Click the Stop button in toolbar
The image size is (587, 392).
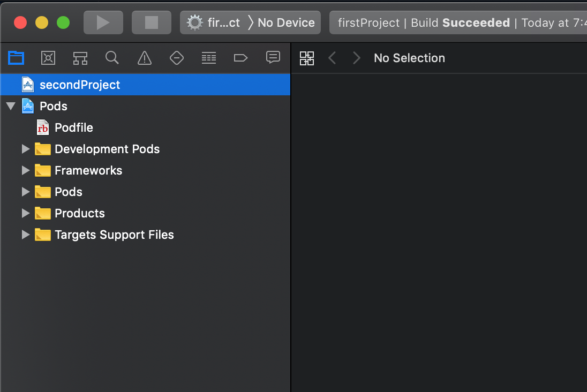click(x=151, y=22)
